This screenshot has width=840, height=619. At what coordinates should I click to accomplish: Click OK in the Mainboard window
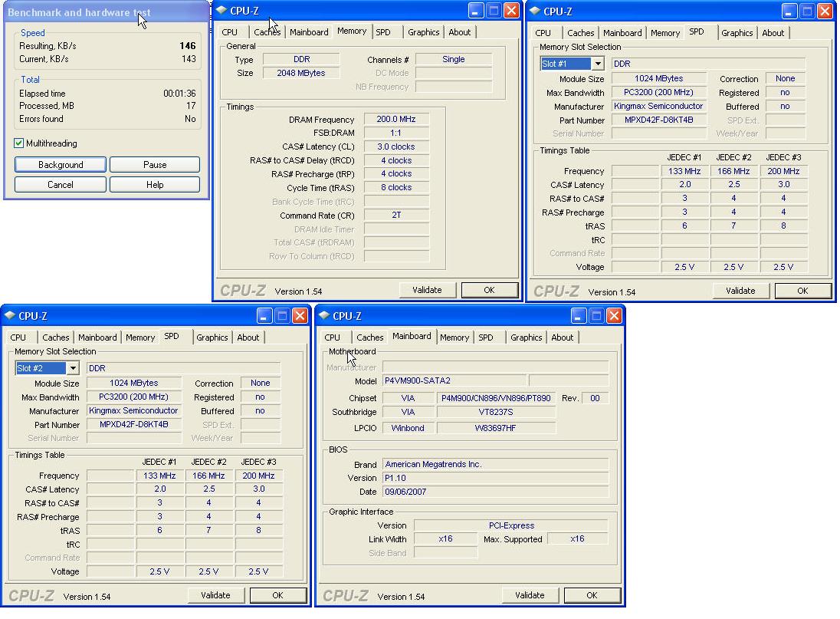point(592,595)
